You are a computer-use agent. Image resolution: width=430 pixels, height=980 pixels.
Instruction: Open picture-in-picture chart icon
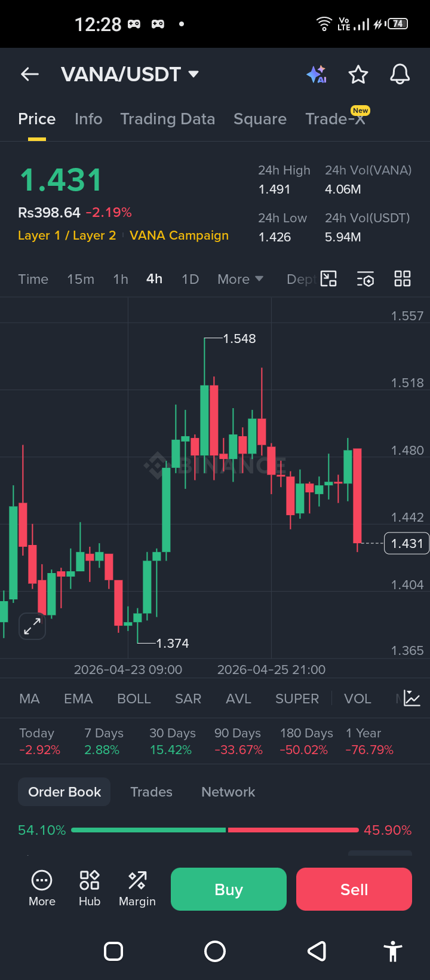(x=329, y=279)
